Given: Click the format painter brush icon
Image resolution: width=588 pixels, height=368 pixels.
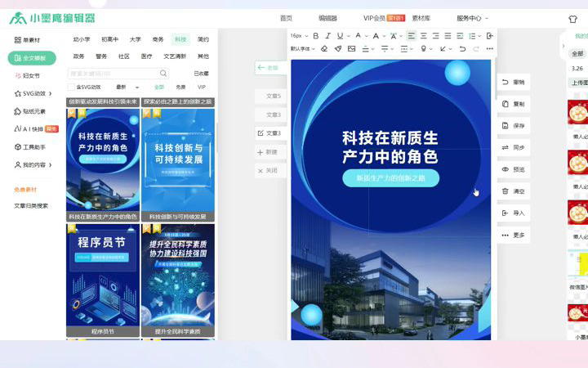Looking at the screenshot, I should pos(338,49).
